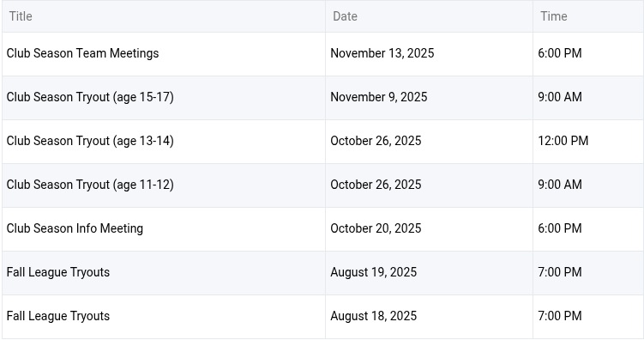This screenshot has width=644, height=340.
Task: Select the Time column header
Action: coord(554,16)
